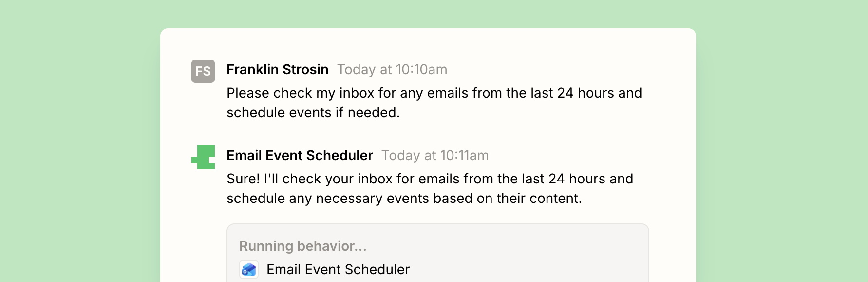Click the Running behavior label
The image size is (868, 282).
click(303, 246)
